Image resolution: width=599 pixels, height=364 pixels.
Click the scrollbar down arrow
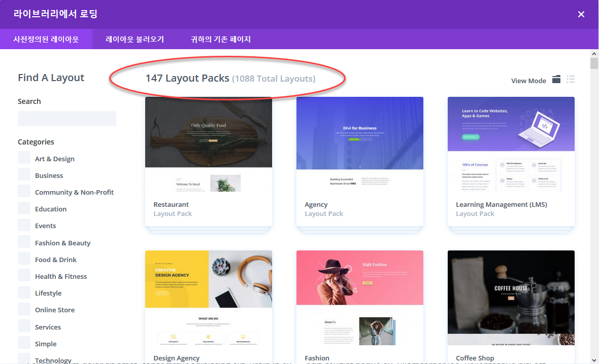[x=594, y=360]
